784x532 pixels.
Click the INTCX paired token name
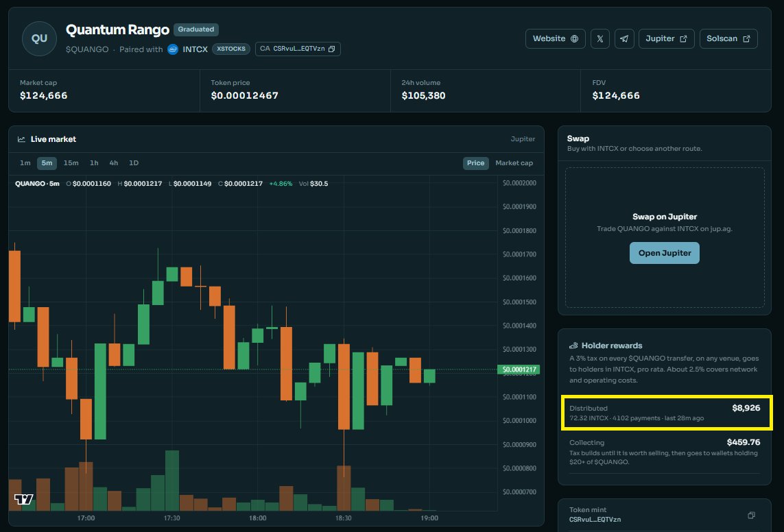pyautogui.click(x=195, y=49)
